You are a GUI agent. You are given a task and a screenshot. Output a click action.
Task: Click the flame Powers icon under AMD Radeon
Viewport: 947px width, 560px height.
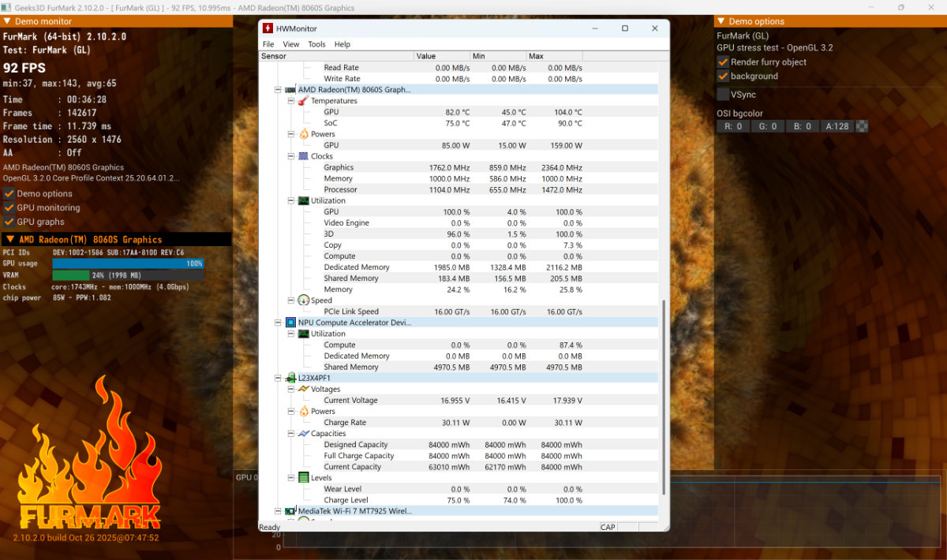coord(303,134)
